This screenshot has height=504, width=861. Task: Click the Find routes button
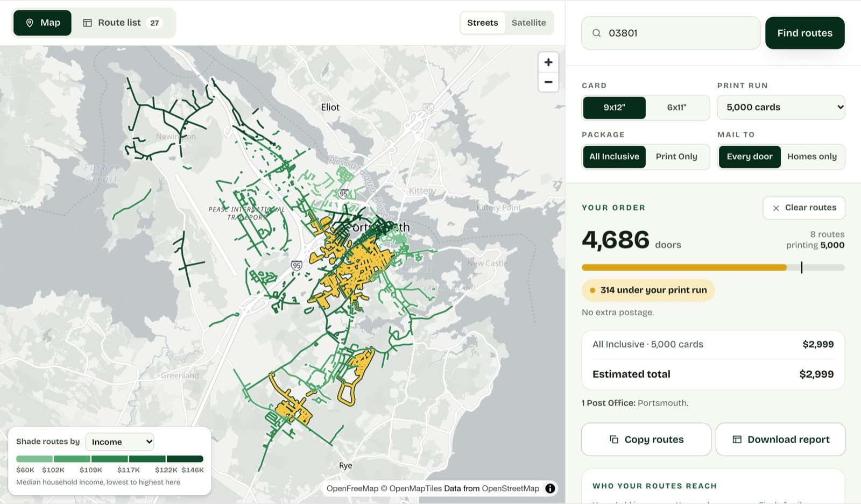[x=804, y=33]
